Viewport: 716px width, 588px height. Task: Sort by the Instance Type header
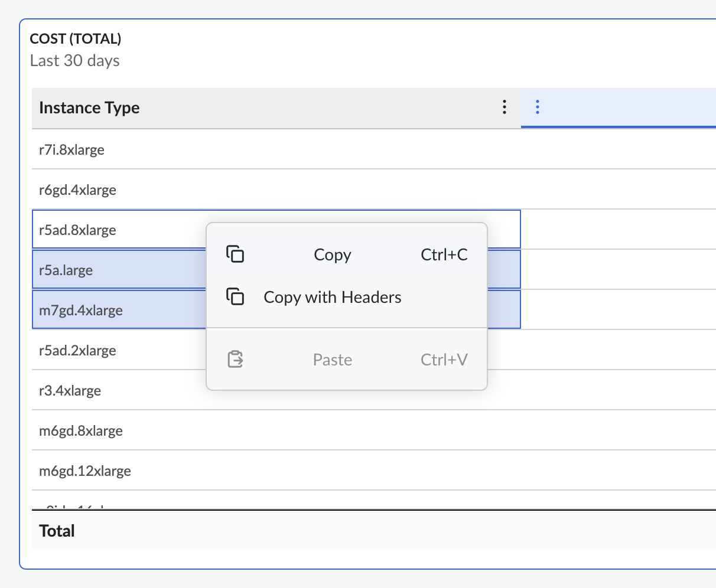pos(89,107)
